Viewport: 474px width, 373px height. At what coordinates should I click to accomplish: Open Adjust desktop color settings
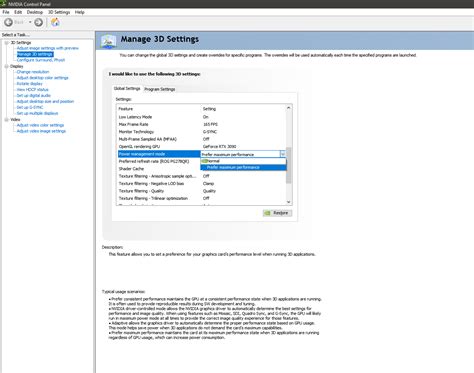(42, 78)
